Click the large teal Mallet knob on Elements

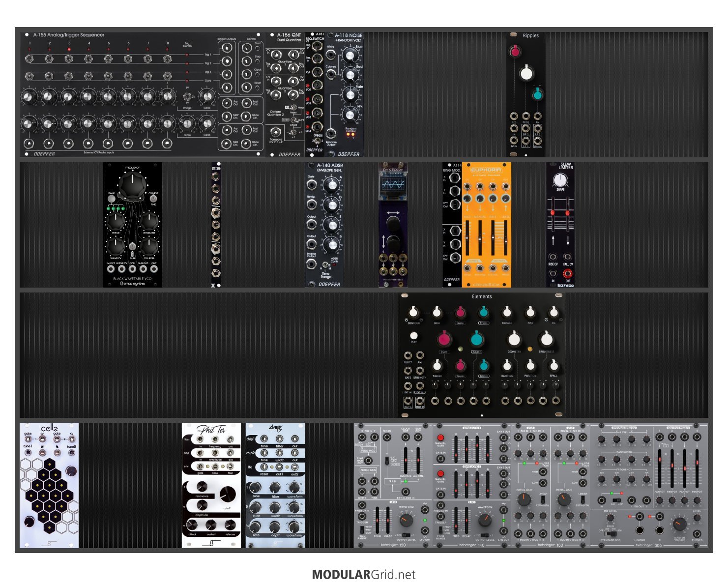(x=476, y=339)
